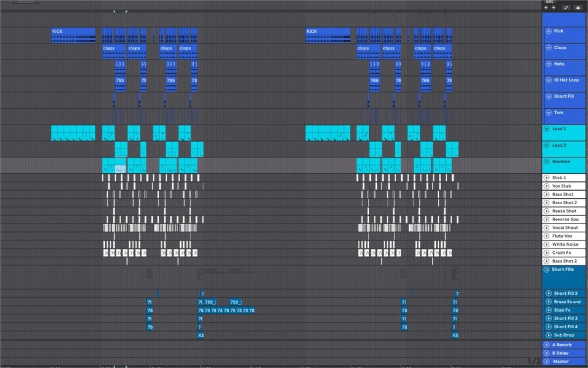Unfold the Crash Fx track arrow

tap(546, 253)
